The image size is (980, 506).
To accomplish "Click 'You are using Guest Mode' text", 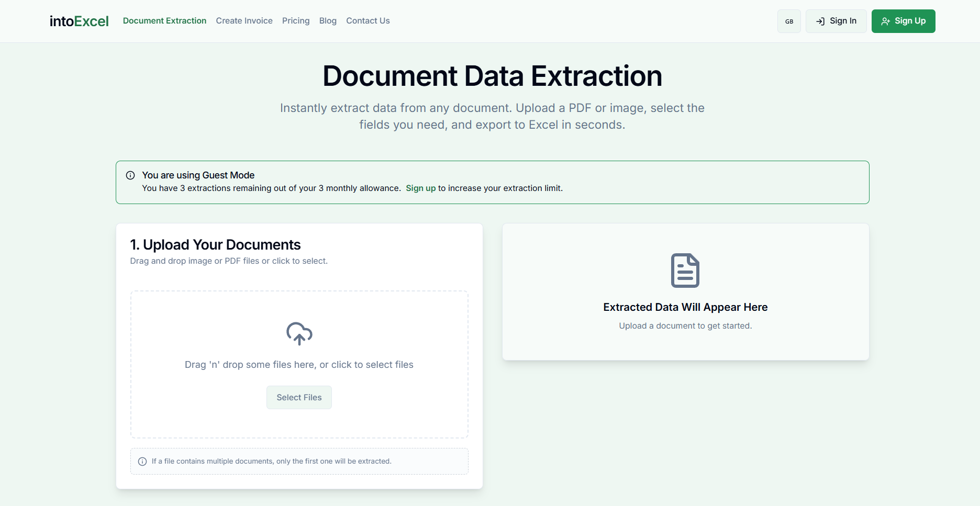I will 198,175.
